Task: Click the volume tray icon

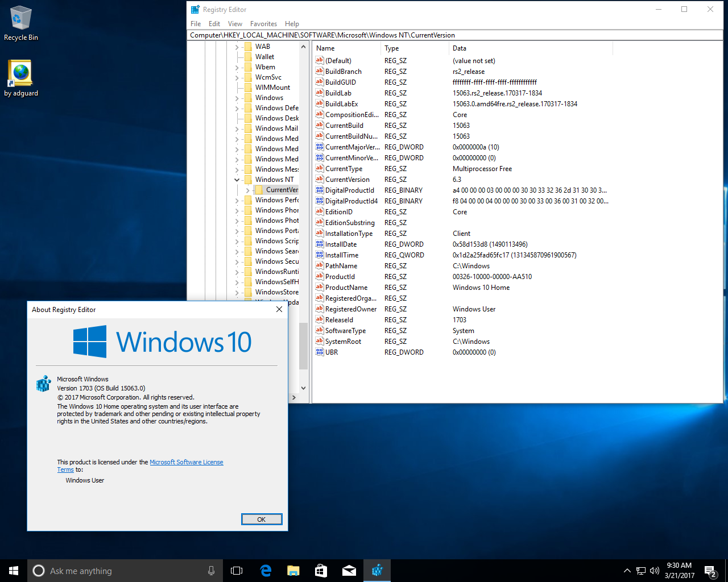Action: tap(655, 571)
